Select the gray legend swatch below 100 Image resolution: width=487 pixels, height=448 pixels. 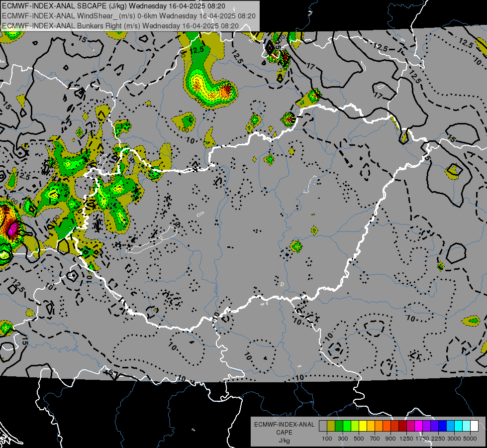tap(323, 426)
